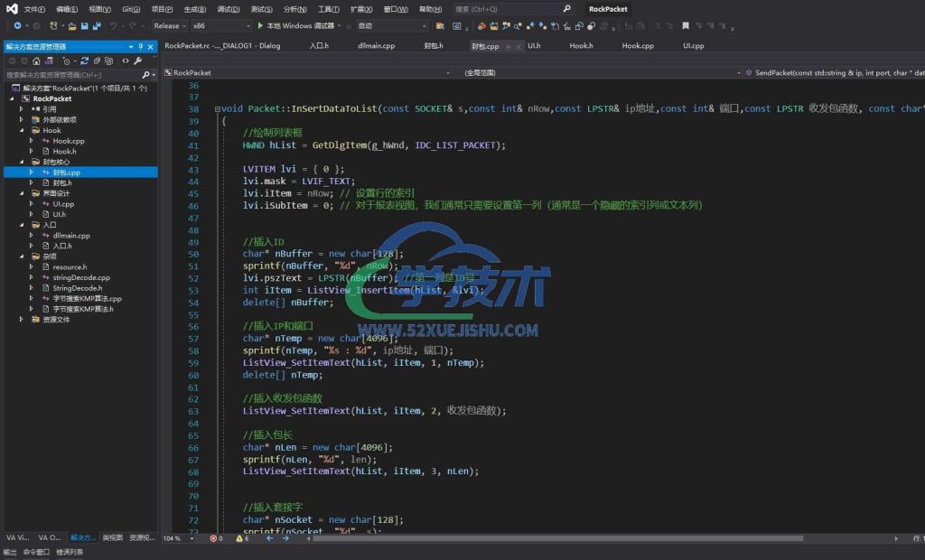
Task: Switch to the Hook.cpp editor tab
Action: coord(637,45)
